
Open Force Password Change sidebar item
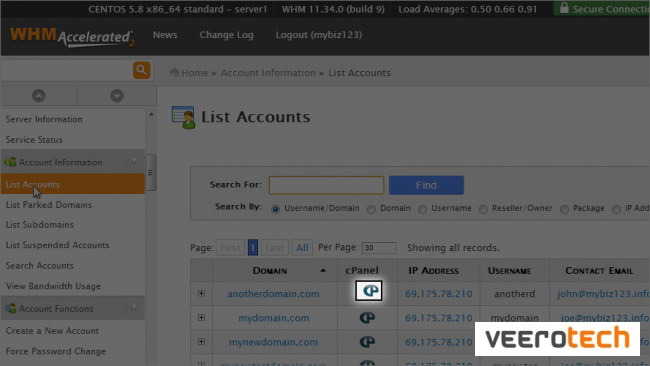[56, 351]
